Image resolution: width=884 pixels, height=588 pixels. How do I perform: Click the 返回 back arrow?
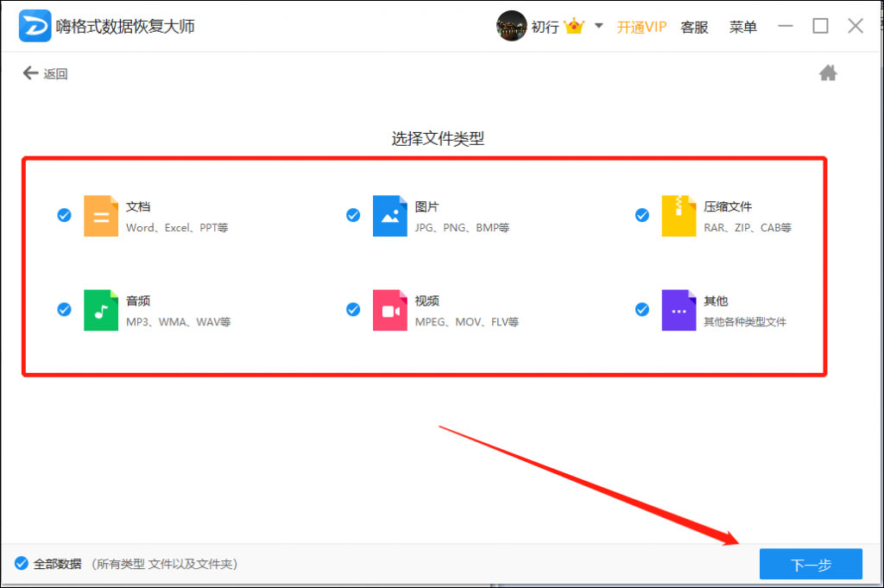tap(29, 73)
